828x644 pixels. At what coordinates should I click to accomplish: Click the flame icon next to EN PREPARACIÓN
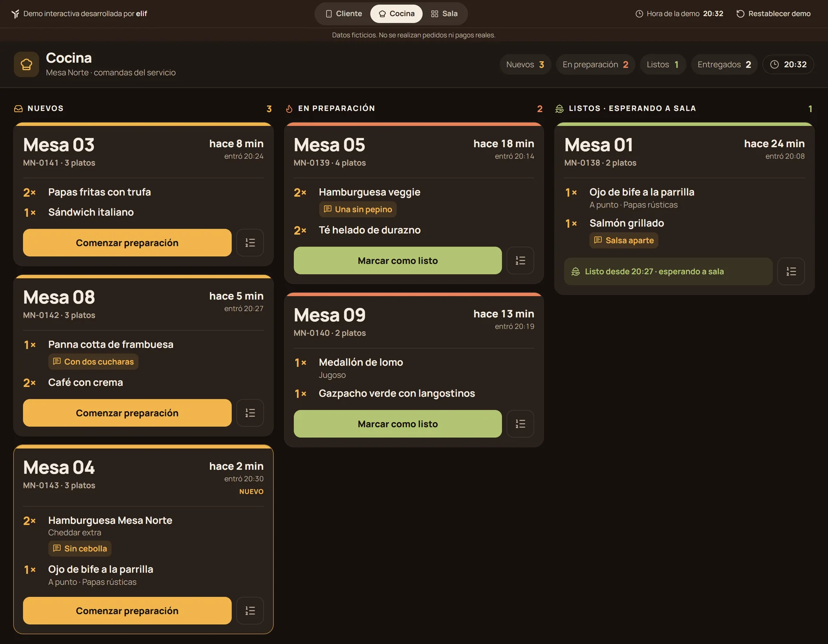[x=289, y=109]
